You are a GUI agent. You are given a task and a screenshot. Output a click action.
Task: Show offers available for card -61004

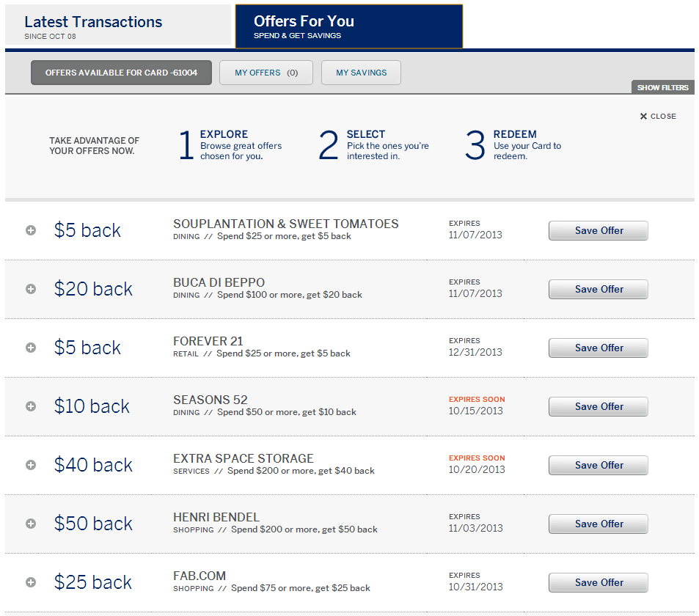tap(121, 73)
